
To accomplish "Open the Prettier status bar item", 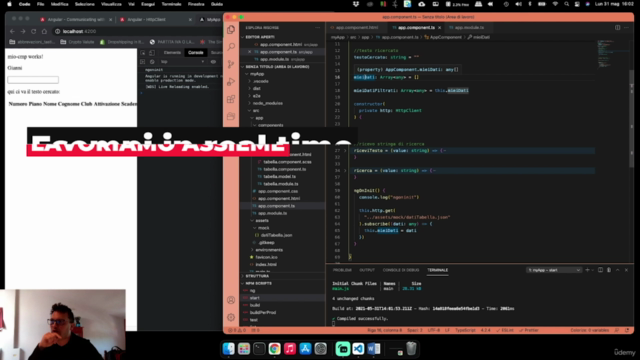I will (x=529, y=330).
